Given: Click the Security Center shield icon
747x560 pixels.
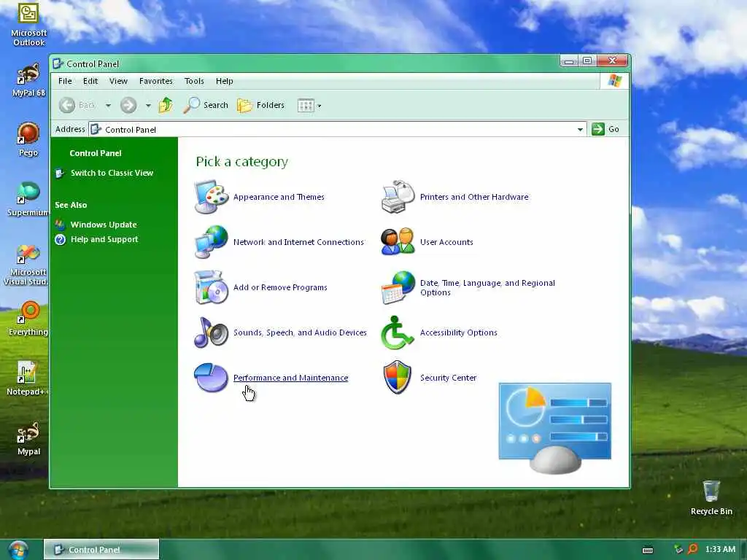Looking at the screenshot, I should click(x=398, y=377).
